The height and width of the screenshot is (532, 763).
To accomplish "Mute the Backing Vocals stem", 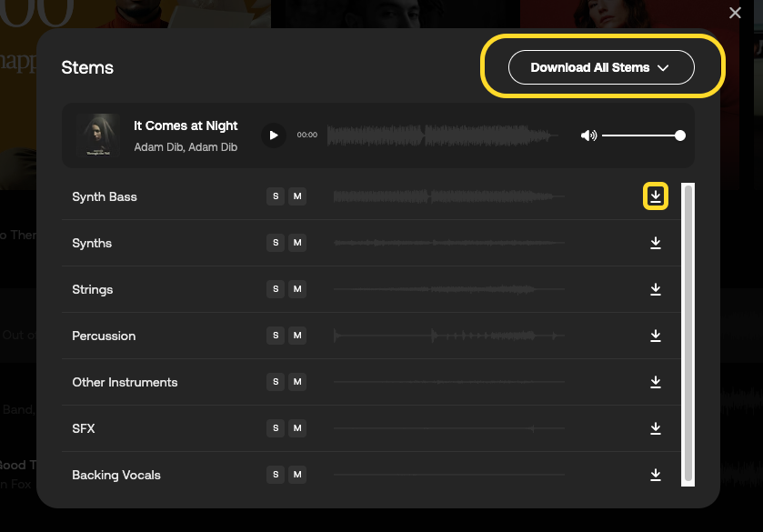I will click(296, 475).
